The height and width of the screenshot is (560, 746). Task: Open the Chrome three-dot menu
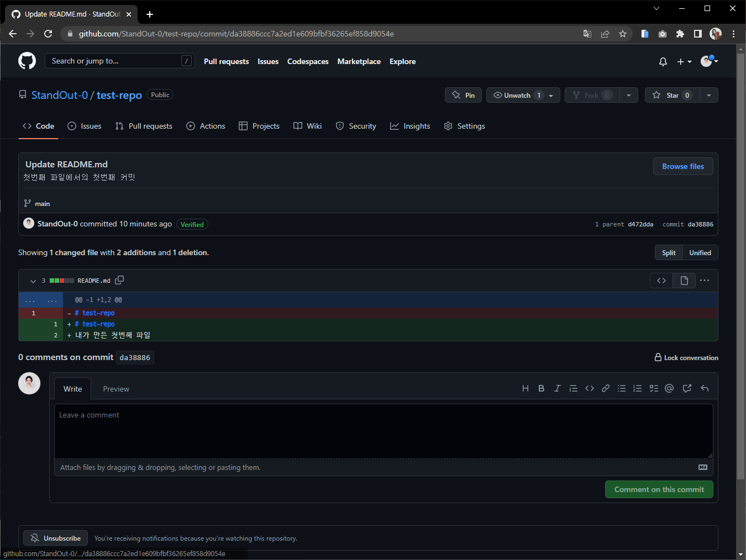733,34
